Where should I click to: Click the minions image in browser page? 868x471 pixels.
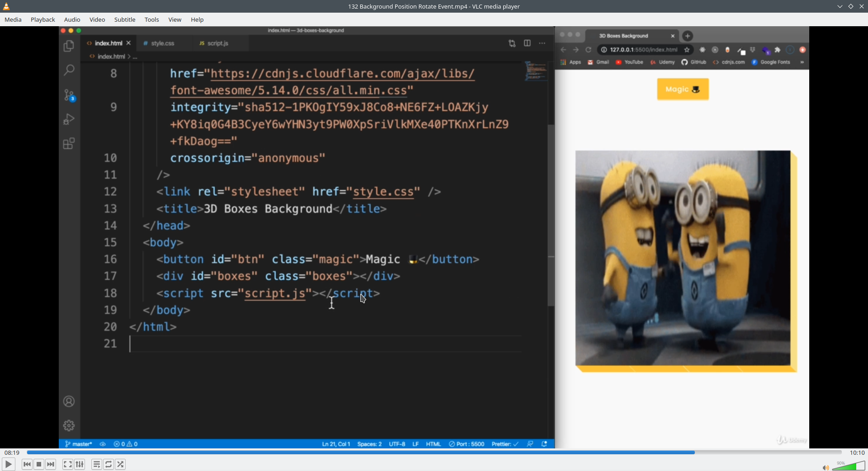pyautogui.click(x=683, y=258)
